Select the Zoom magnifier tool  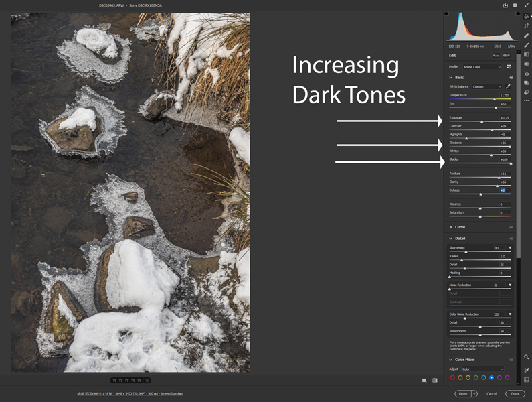pos(527,357)
